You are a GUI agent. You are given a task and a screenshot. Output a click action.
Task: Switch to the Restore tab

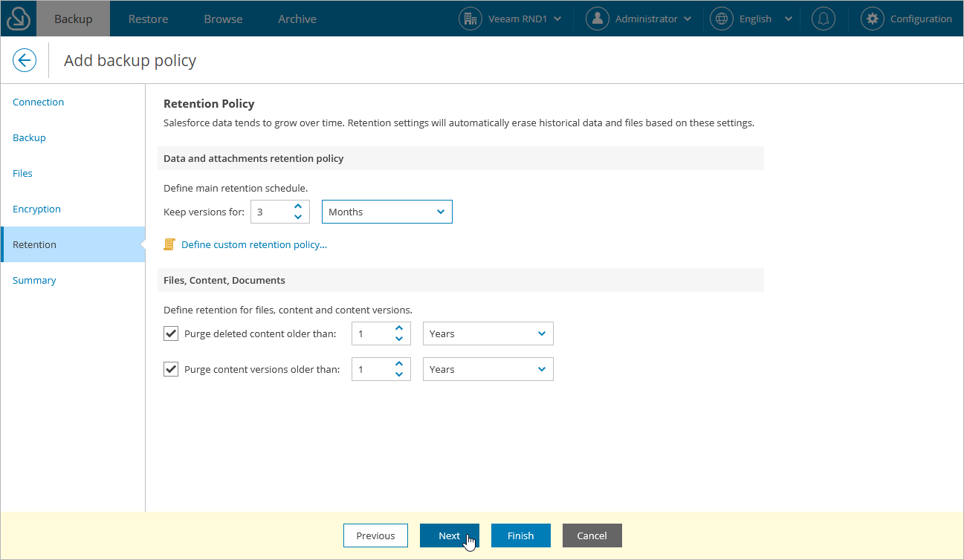(147, 18)
